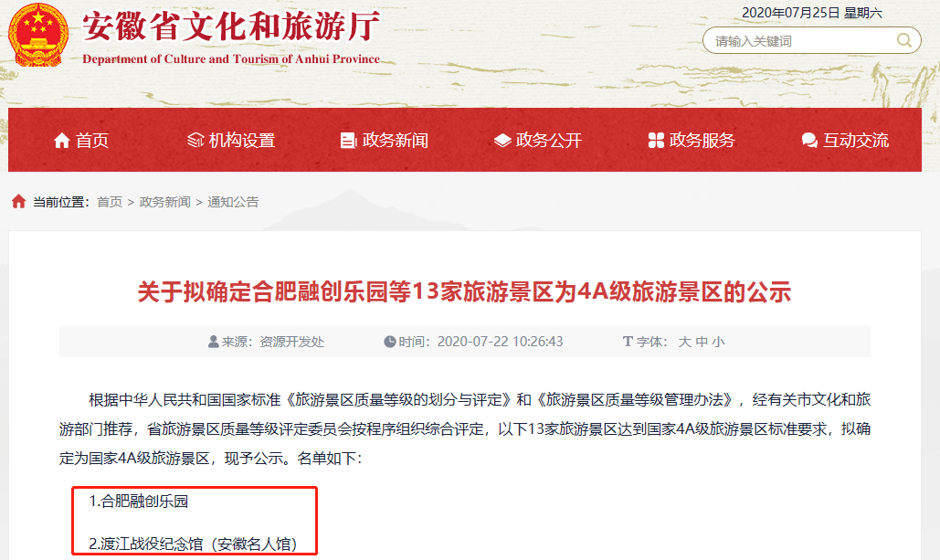
Task: Go to 首页 in the breadcrumb
Action: 110,202
